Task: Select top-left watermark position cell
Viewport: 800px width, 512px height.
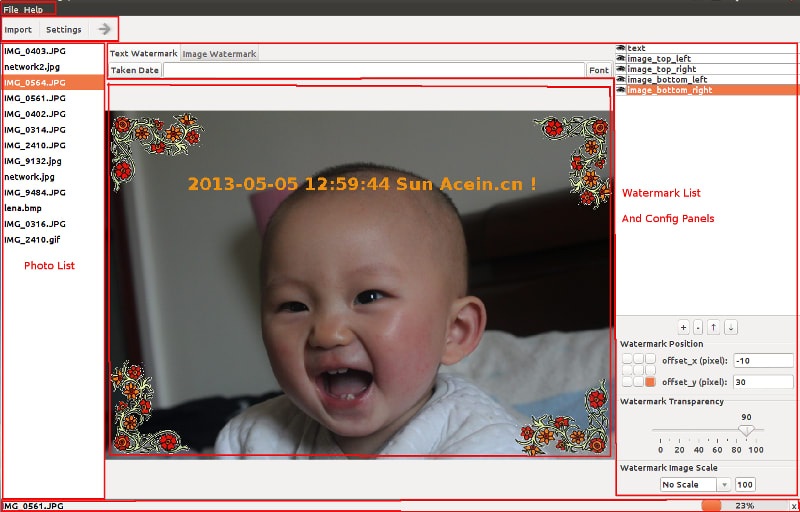Action: tap(628, 359)
